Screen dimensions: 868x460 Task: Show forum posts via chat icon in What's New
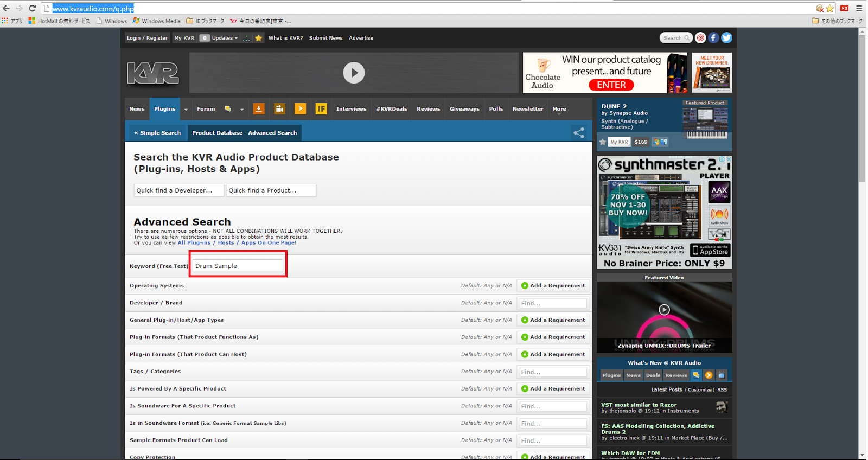pos(696,375)
